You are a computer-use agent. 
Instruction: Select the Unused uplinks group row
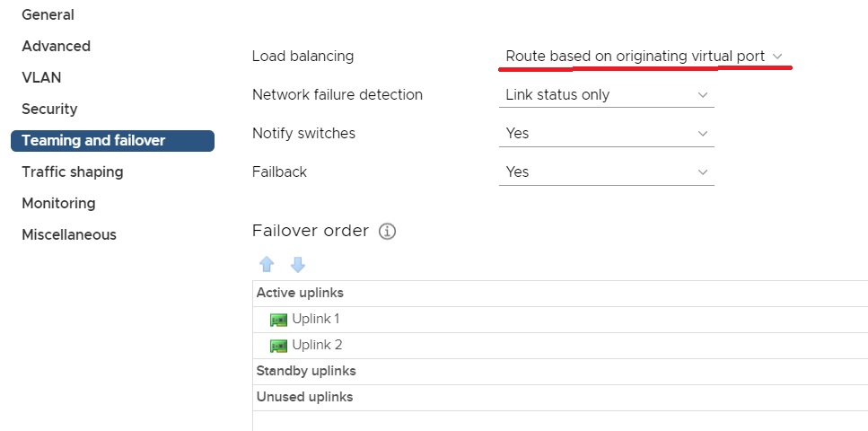[559, 397]
